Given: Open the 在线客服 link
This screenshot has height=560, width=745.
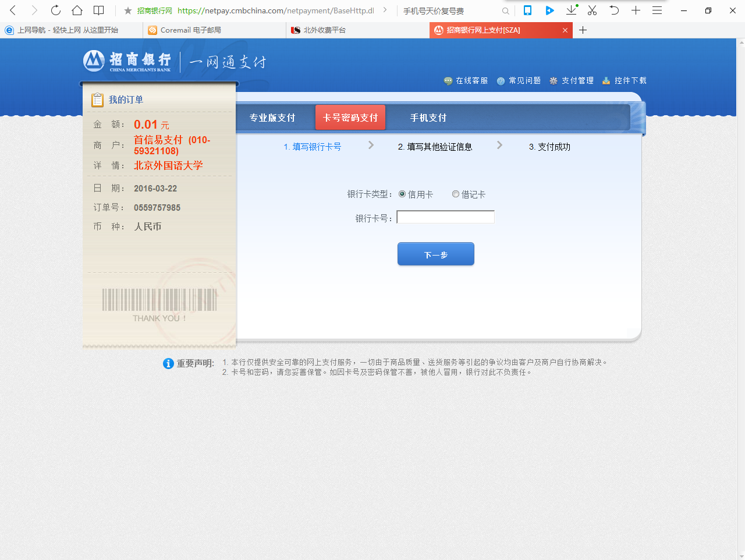Looking at the screenshot, I should point(466,81).
